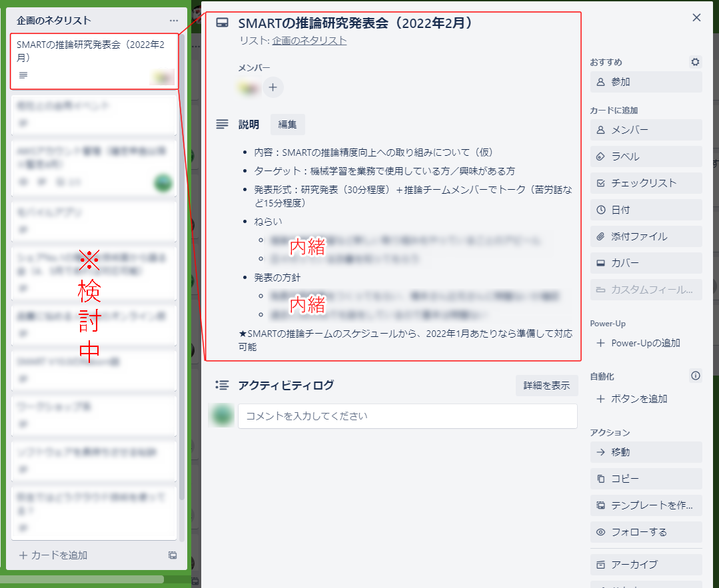
Task: Click the description icon on the list card
Action: (23, 75)
